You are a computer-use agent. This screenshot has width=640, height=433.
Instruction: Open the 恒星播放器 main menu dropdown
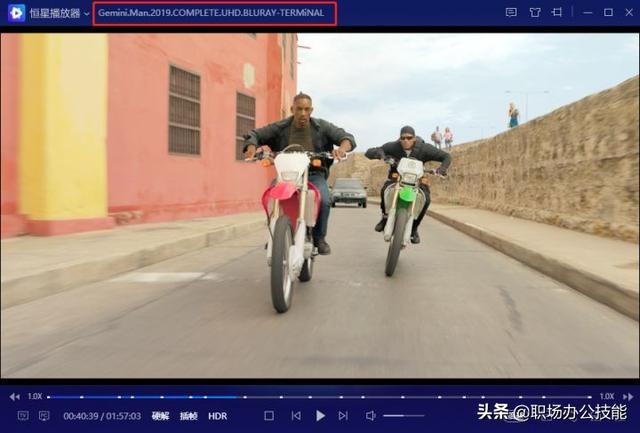(87, 14)
